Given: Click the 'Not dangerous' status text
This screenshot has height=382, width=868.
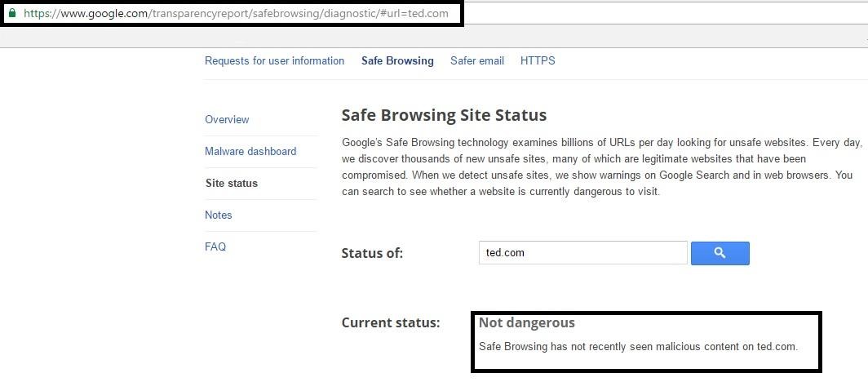Looking at the screenshot, I should point(527,322).
